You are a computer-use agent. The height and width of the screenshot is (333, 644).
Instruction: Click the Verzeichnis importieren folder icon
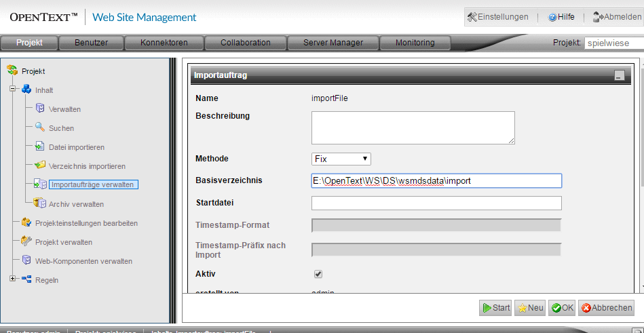[x=40, y=165]
